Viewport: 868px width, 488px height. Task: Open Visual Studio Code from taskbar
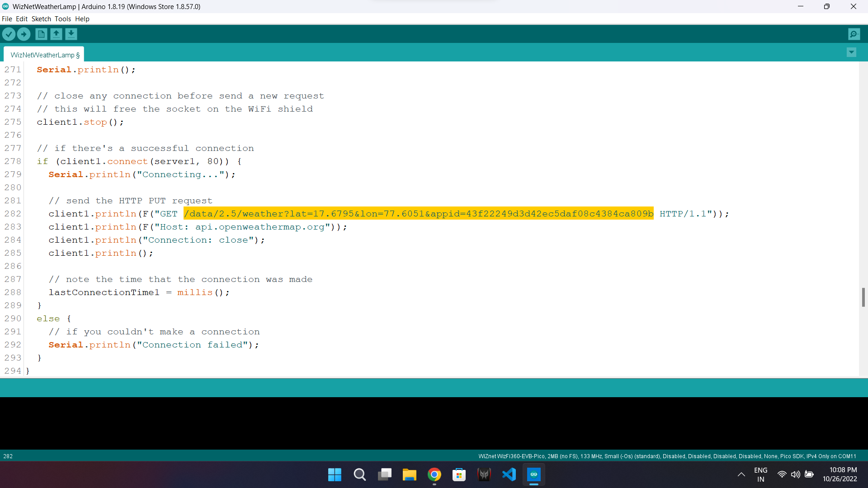coord(509,475)
